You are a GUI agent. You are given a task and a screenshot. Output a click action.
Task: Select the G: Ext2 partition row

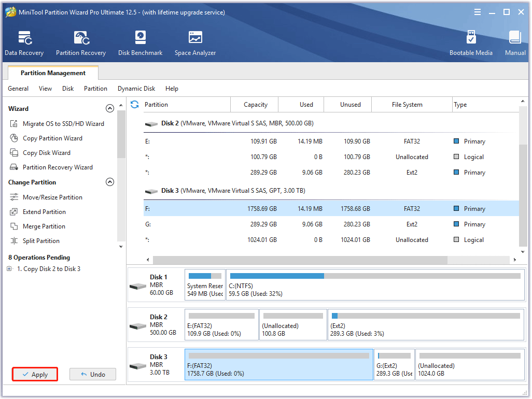(331, 224)
